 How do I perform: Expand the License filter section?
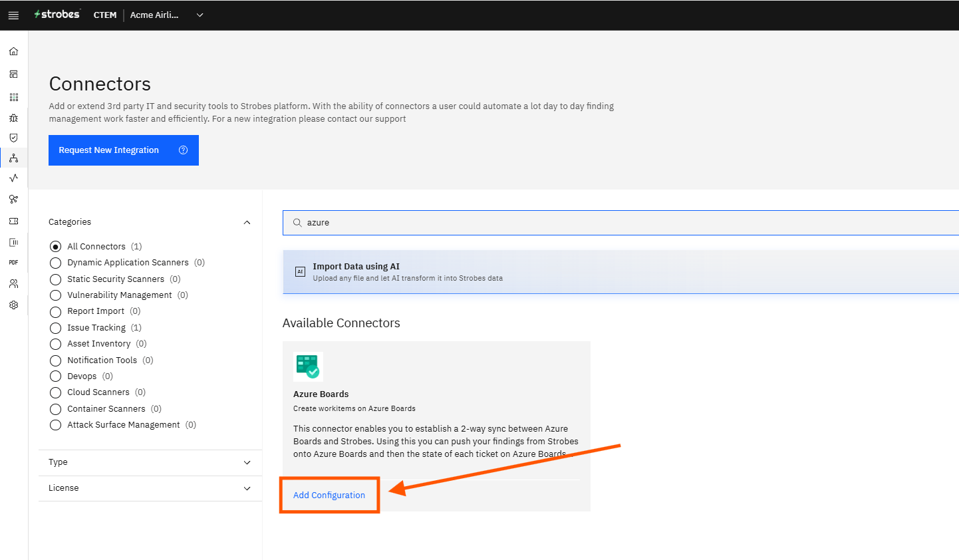(247, 488)
